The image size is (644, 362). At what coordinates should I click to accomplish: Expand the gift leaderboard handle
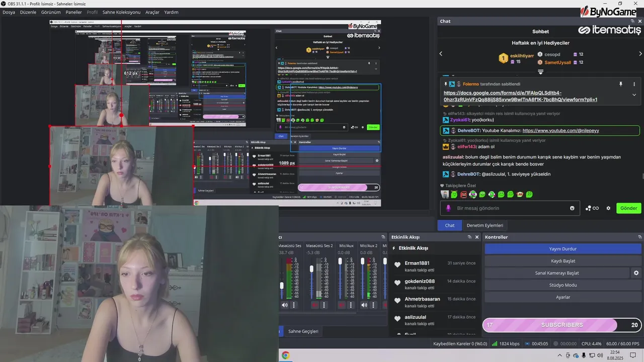(540, 72)
